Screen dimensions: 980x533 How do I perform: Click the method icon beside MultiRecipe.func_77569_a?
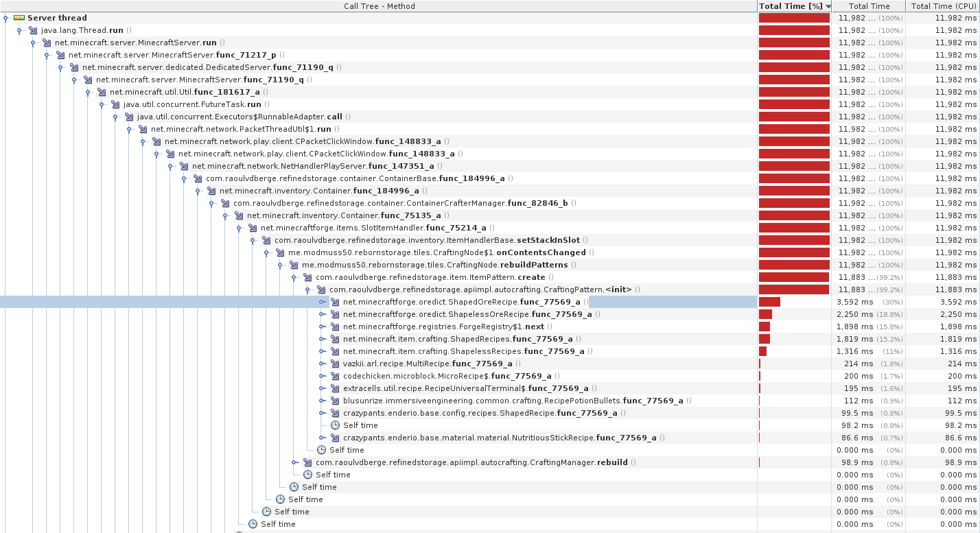pyautogui.click(x=335, y=364)
